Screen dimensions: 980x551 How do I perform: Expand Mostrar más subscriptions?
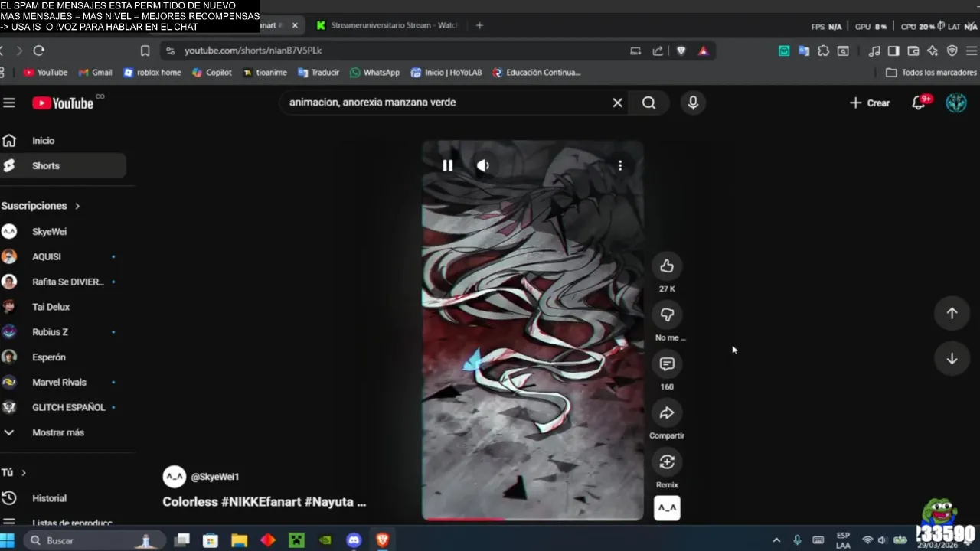pyautogui.click(x=57, y=432)
